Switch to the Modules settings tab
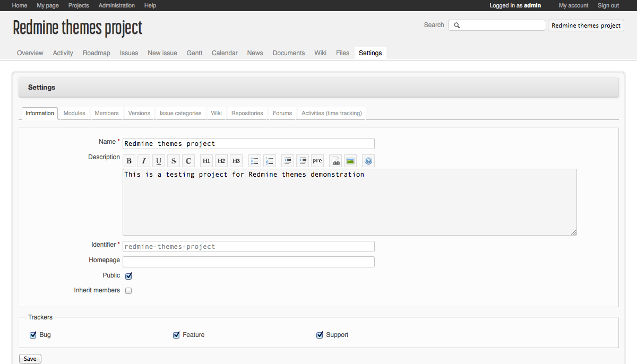Screen dimensions: 637x364 click(x=74, y=113)
